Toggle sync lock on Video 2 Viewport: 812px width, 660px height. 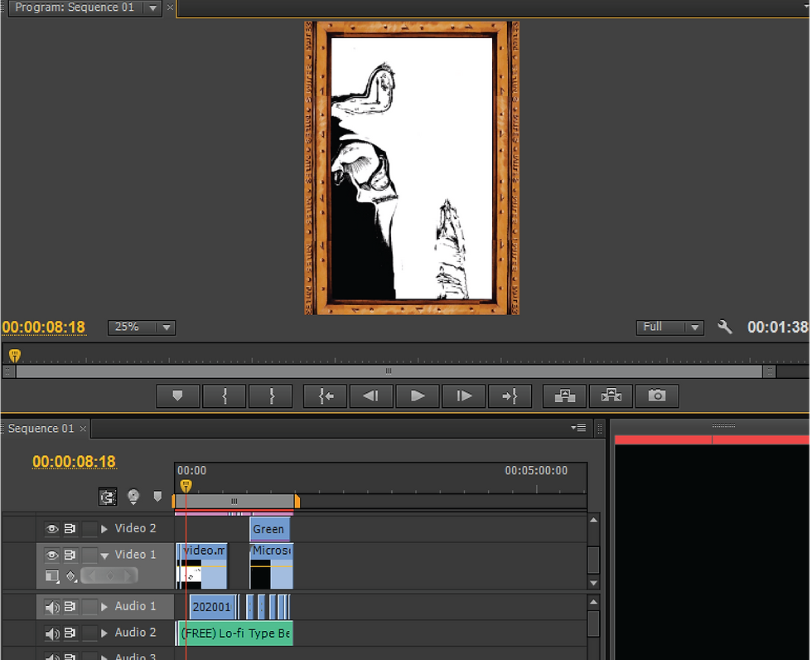point(70,529)
